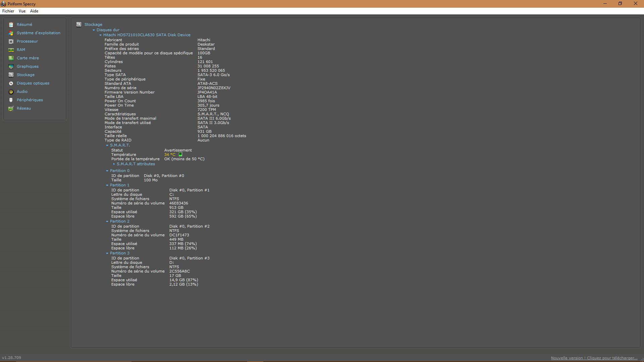Click the Périphériques sidebar icon
Viewport: 644px width, 362px height.
pos(11,100)
